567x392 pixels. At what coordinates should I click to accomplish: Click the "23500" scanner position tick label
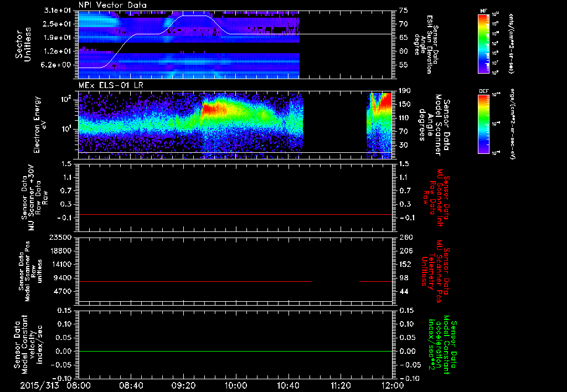click(61, 238)
